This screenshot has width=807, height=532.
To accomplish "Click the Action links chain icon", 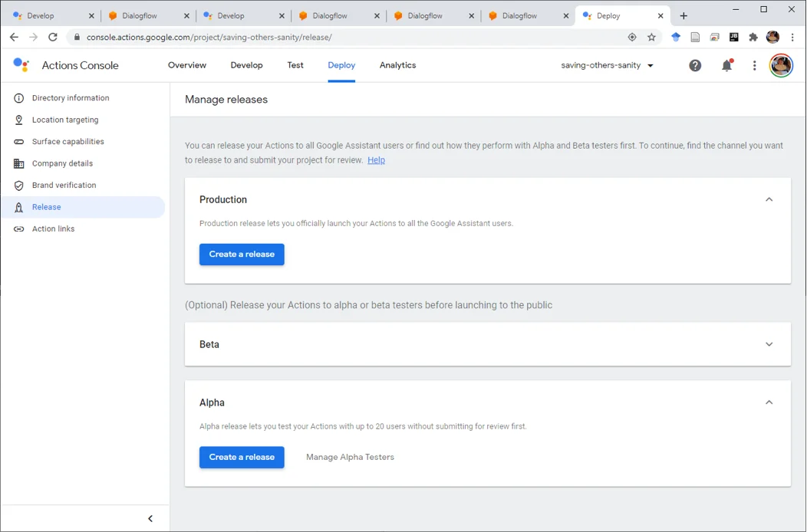I will (18, 229).
